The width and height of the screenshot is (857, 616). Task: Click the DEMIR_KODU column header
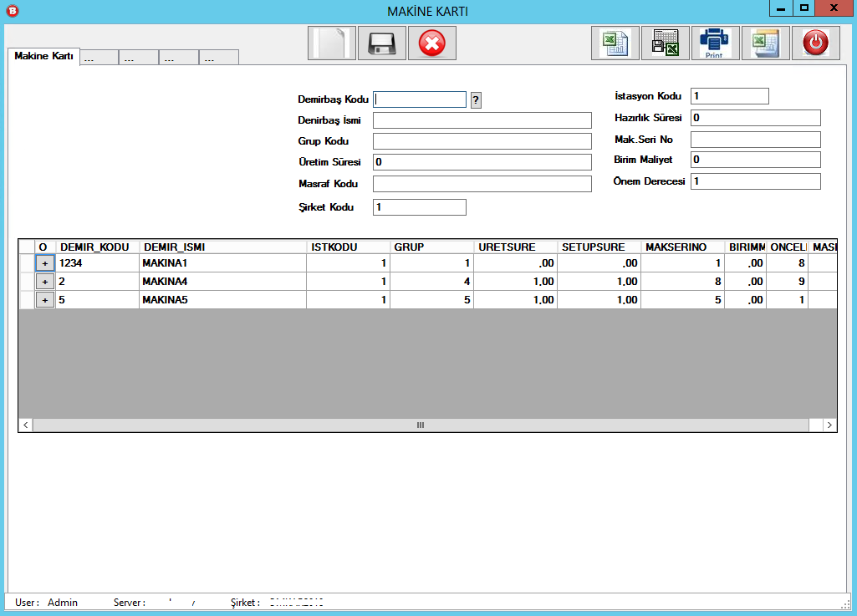tap(97, 247)
